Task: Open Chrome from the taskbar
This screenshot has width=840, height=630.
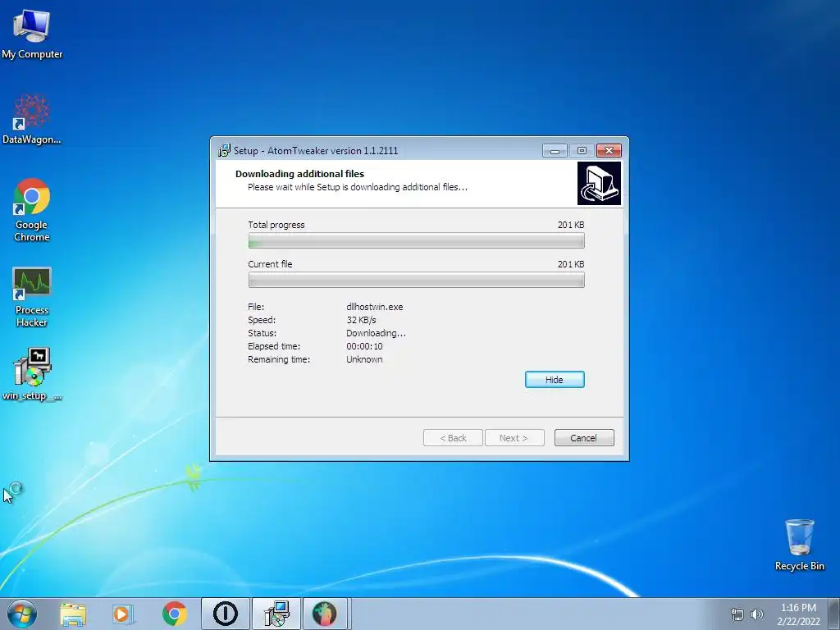Action: (x=174, y=614)
